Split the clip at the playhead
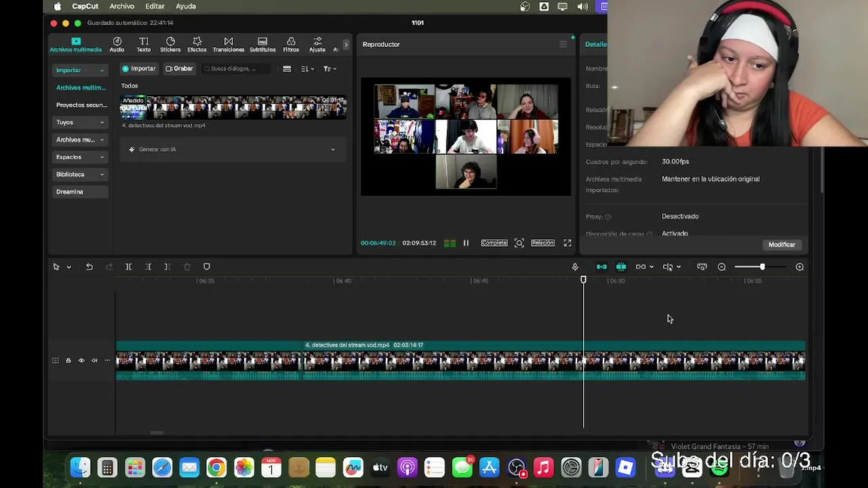The image size is (868, 488). point(128,267)
